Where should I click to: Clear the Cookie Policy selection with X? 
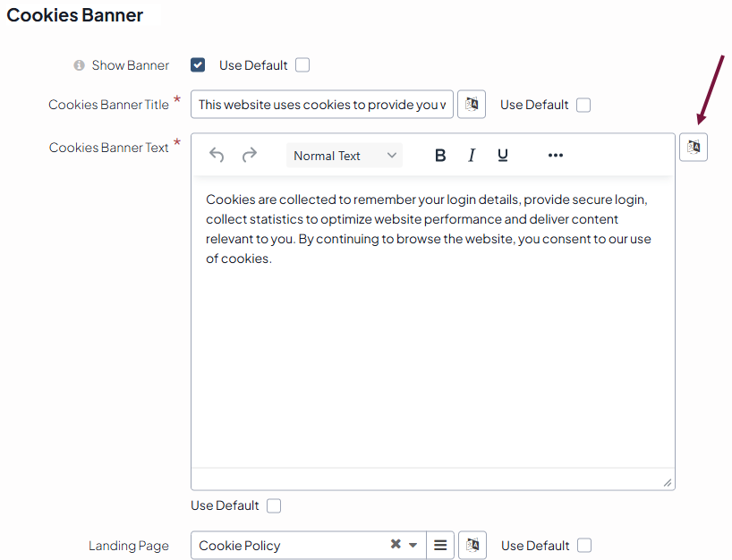pyautogui.click(x=396, y=545)
